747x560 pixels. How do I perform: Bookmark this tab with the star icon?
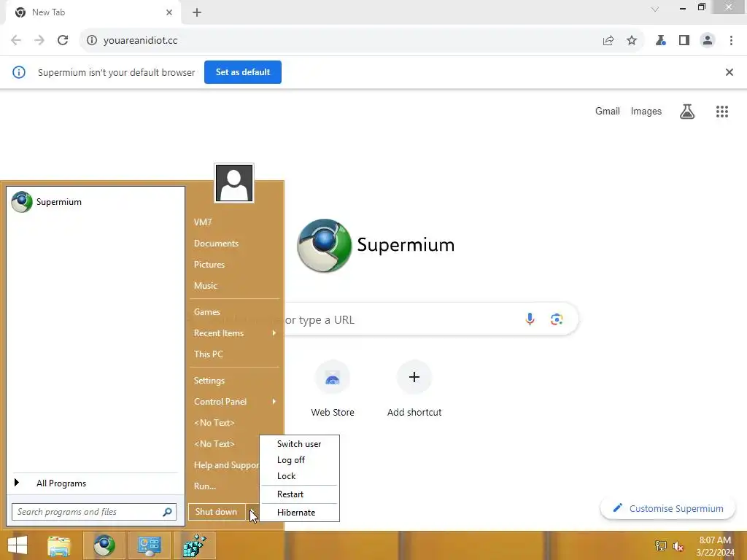coord(632,41)
